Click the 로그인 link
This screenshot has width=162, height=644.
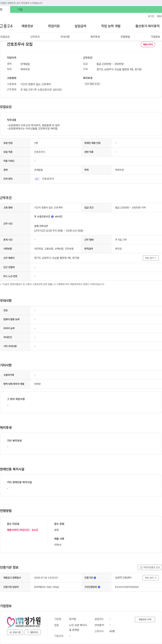[151, 16]
